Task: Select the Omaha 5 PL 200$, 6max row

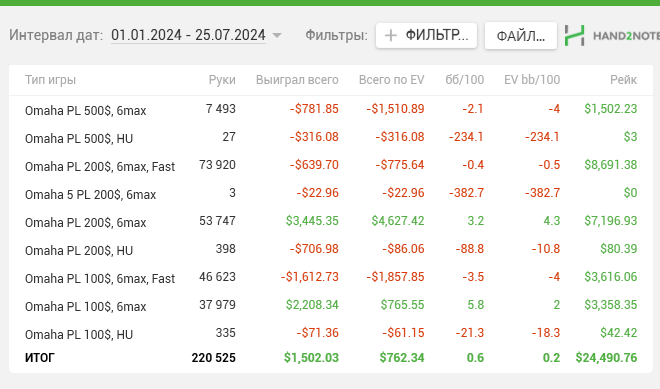Action: [331, 193]
